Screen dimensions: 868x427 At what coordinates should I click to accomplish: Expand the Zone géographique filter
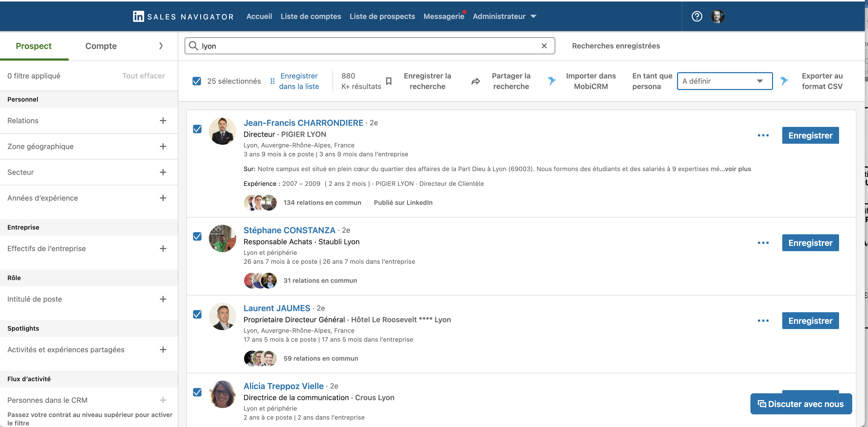(163, 146)
